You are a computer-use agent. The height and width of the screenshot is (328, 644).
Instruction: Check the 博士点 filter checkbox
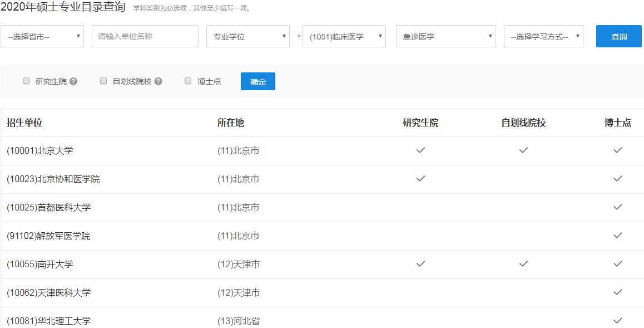[x=188, y=81]
